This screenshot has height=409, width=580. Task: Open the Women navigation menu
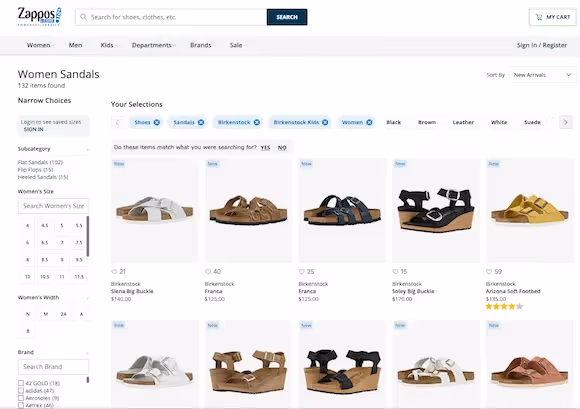(40, 45)
